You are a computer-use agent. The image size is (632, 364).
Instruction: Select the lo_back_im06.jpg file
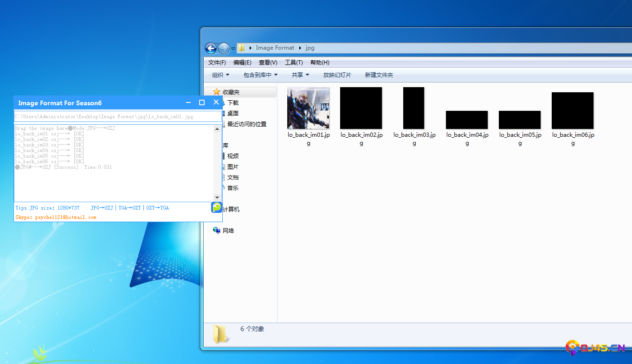573,119
